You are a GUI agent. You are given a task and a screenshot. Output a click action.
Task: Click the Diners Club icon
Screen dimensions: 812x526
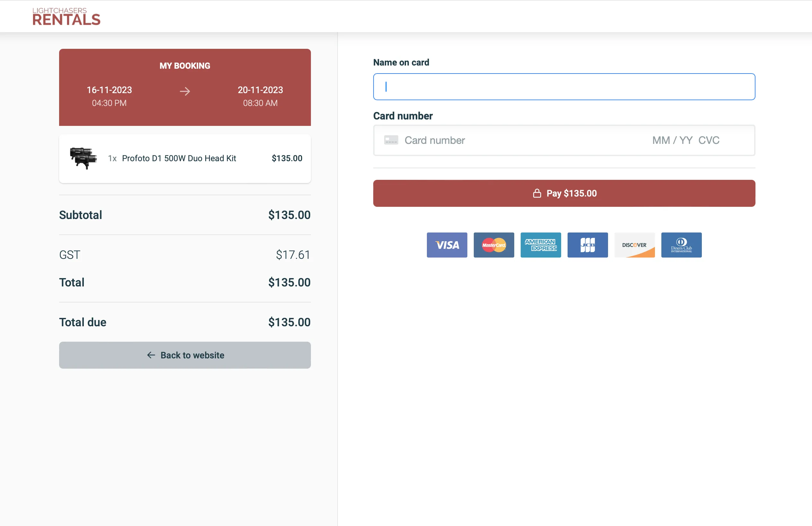pyautogui.click(x=681, y=245)
